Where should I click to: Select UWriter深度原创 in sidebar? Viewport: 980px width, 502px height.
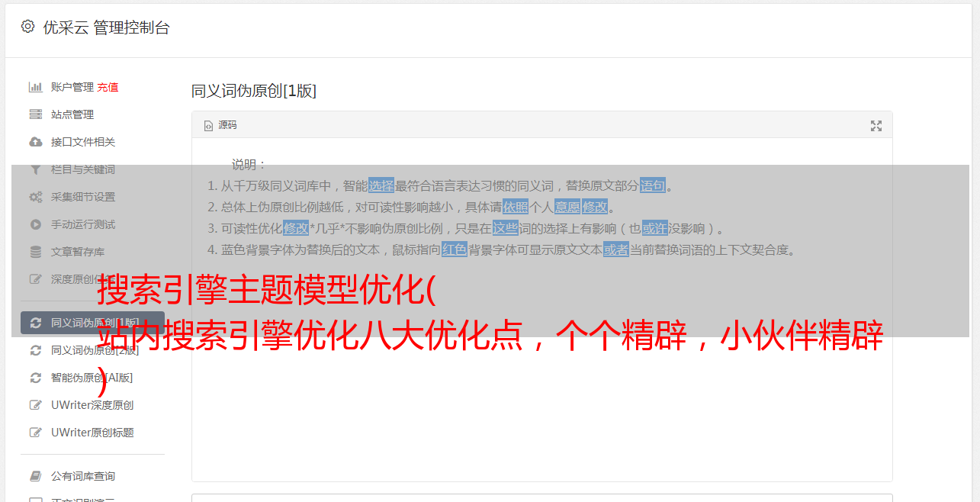(92, 405)
